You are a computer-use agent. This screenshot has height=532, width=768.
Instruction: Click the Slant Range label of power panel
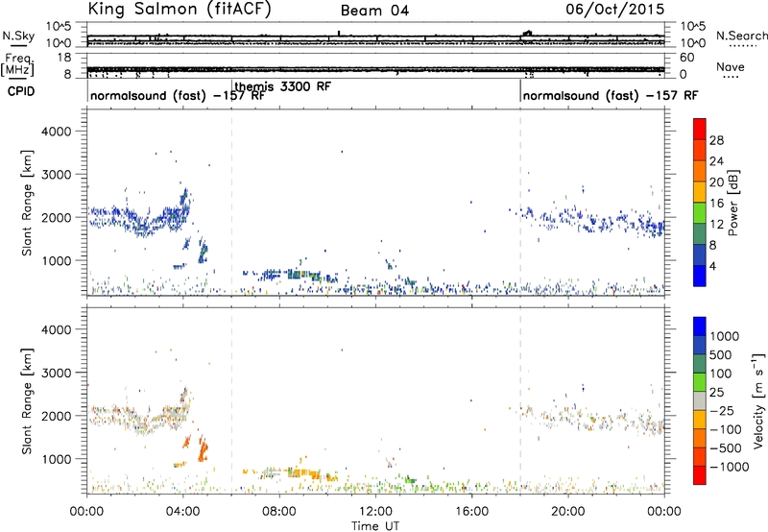tap(27, 203)
